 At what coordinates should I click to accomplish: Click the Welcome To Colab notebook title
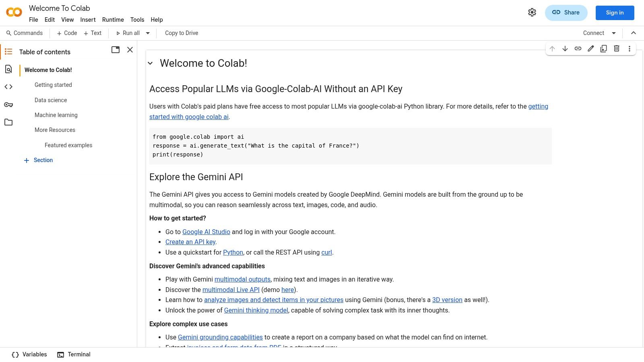tap(60, 8)
